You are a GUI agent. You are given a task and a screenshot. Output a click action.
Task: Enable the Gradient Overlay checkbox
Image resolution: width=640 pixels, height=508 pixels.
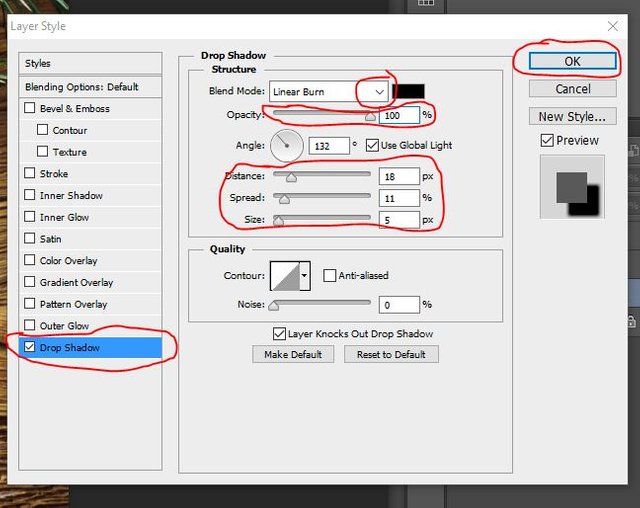coord(29,282)
